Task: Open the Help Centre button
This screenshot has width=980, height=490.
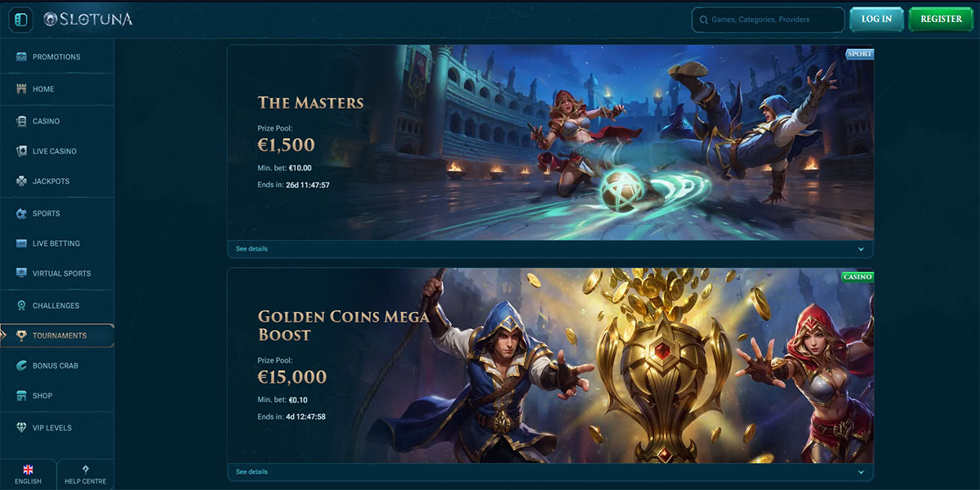Action: coord(86,474)
